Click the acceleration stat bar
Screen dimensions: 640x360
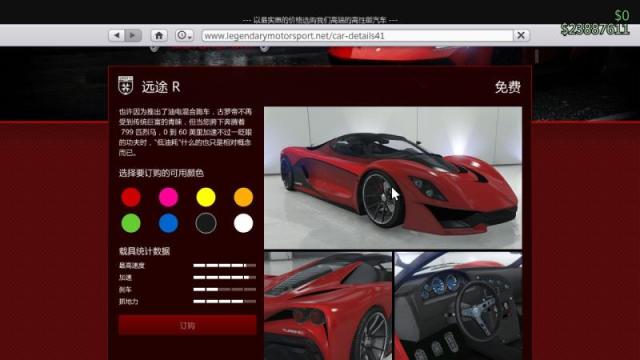pyautogui.click(x=224, y=278)
